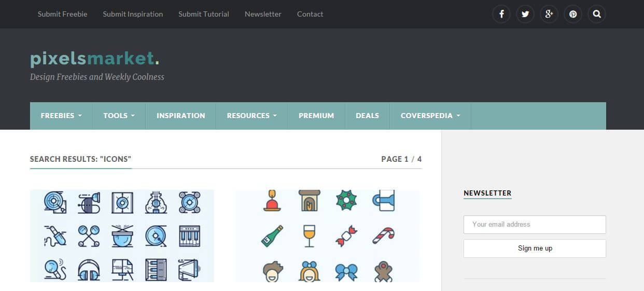The image size is (644, 291).
Task: Click the search magnifier icon
Action: click(597, 14)
